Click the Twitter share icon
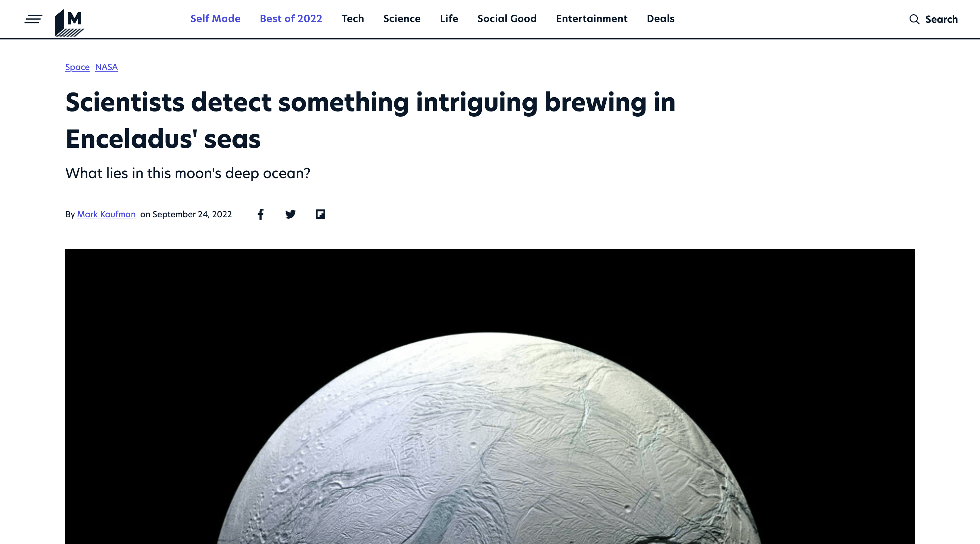This screenshot has height=544, width=980. tap(291, 214)
